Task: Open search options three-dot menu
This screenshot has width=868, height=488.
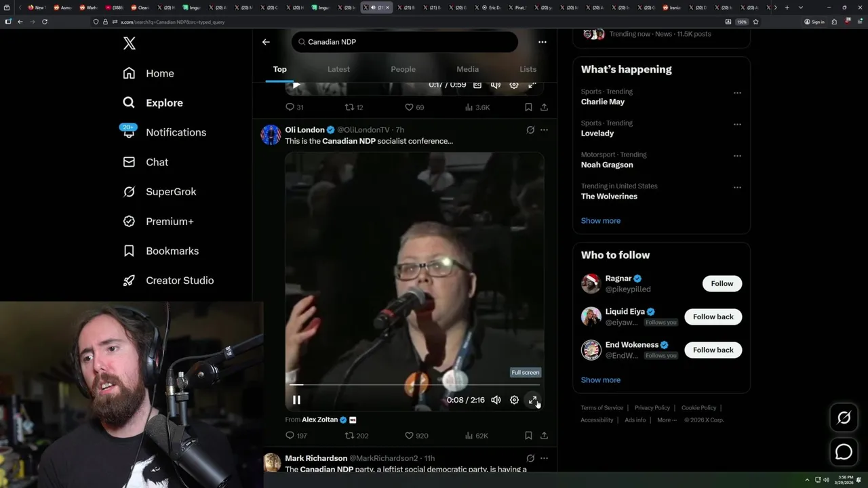Action: 542,42
